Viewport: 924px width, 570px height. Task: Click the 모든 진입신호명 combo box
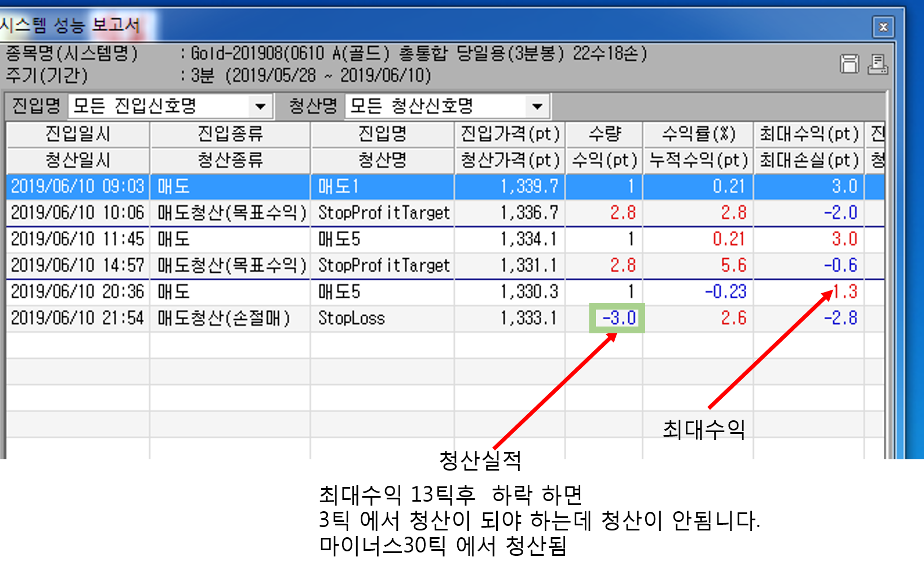170,106
